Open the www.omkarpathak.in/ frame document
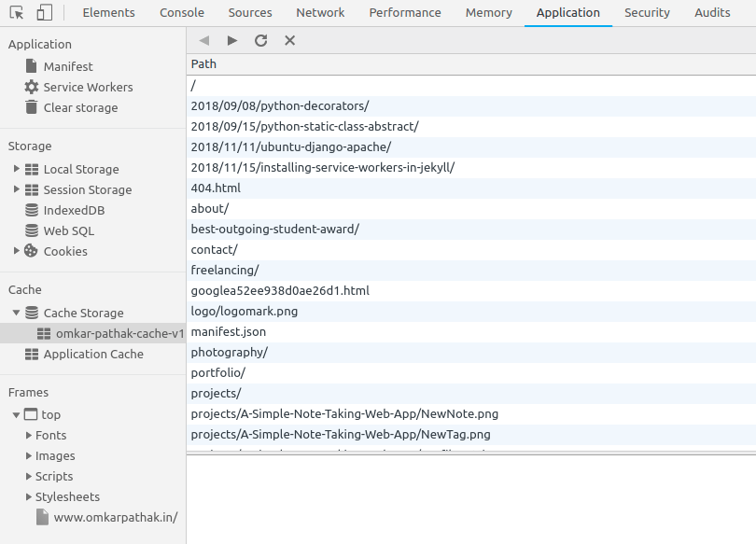 [x=115, y=517]
